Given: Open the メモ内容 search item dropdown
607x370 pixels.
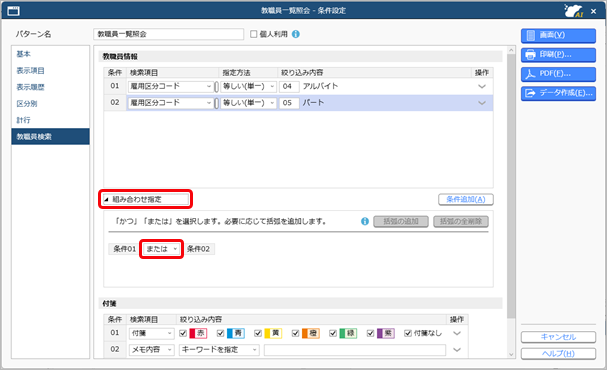Looking at the screenshot, I should pos(151,349).
